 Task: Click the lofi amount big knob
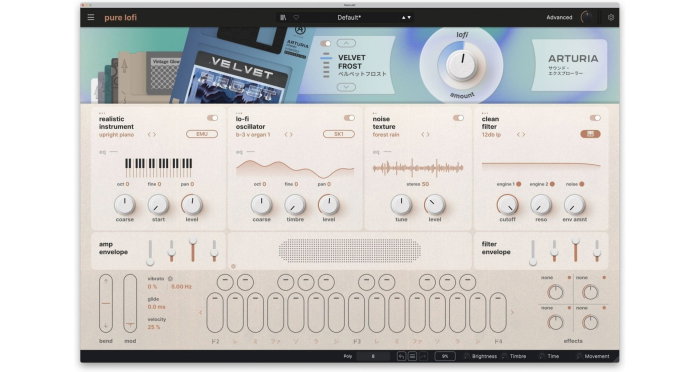point(462,65)
